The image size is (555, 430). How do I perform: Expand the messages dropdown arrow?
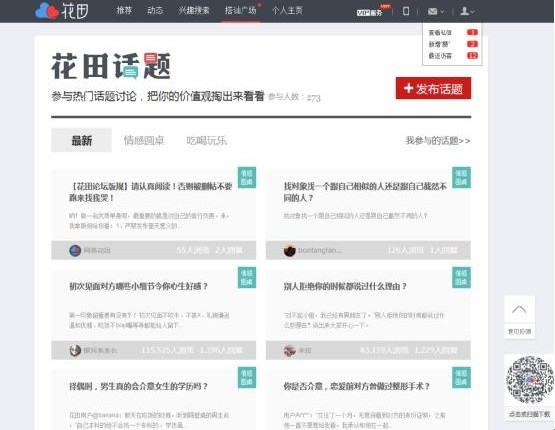pyautogui.click(x=441, y=12)
